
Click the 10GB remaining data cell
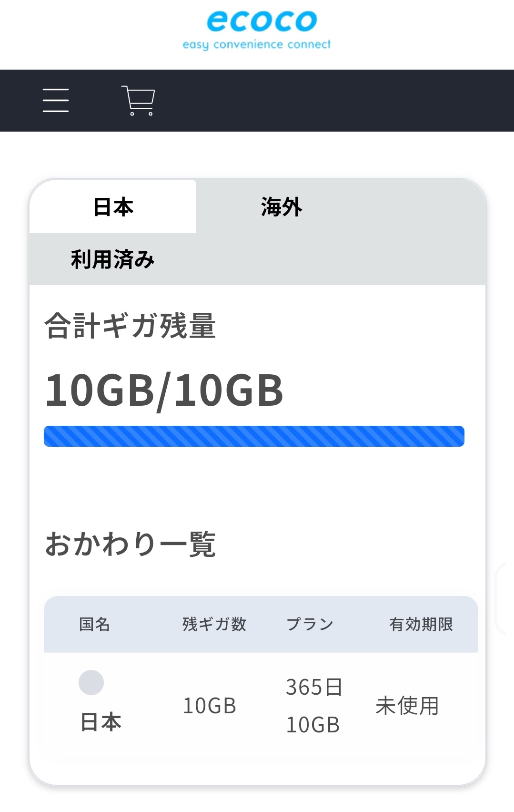[210, 706]
